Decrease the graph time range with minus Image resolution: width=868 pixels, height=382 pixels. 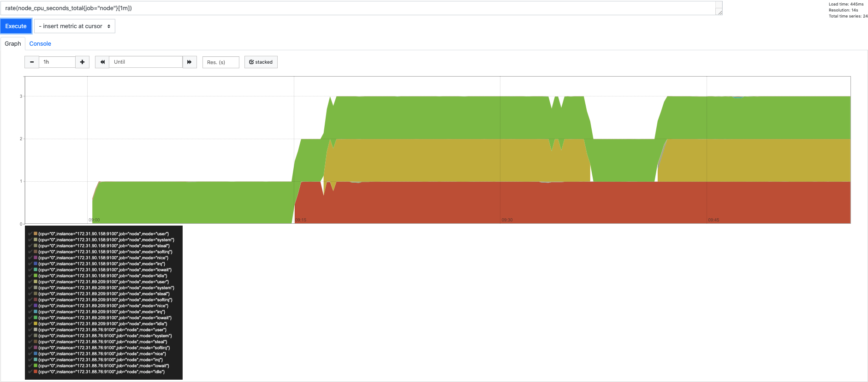pyautogui.click(x=32, y=62)
